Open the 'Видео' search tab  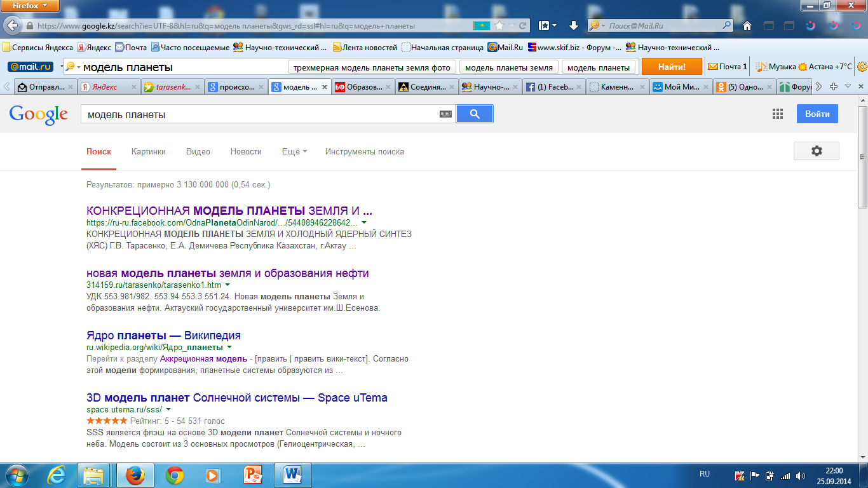coord(198,152)
